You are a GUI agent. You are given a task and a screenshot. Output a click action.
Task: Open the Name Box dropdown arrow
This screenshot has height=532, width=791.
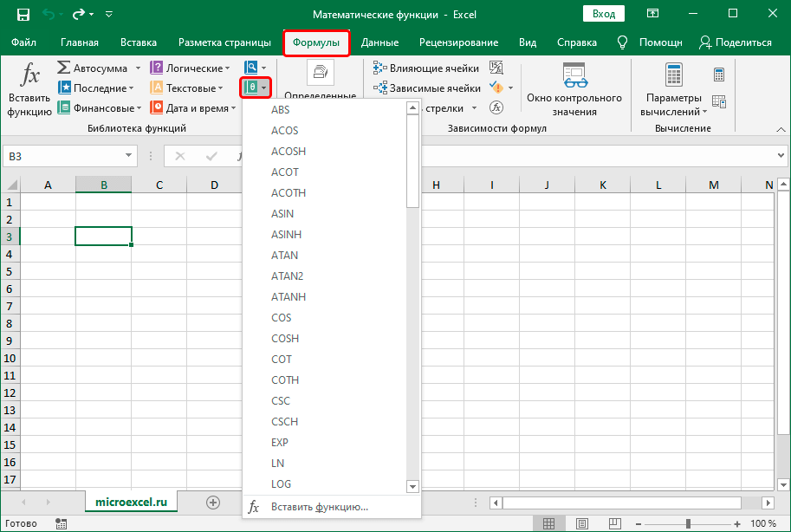pyautogui.click(x=129, y=156)
